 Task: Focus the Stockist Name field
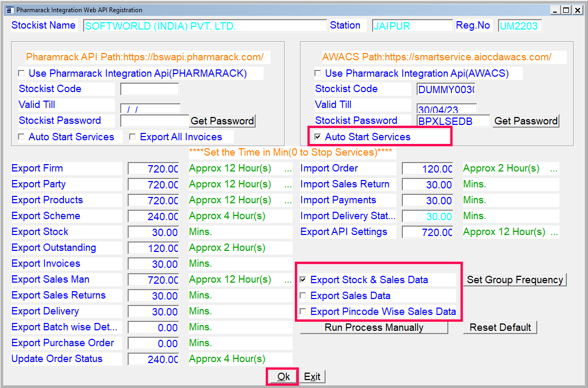(205, 26)
